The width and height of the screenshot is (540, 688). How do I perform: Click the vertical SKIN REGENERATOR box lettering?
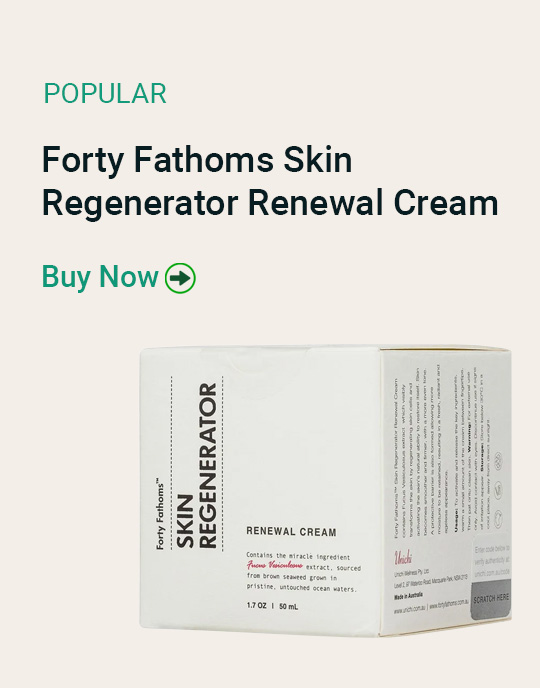click(x=197, y=466)
